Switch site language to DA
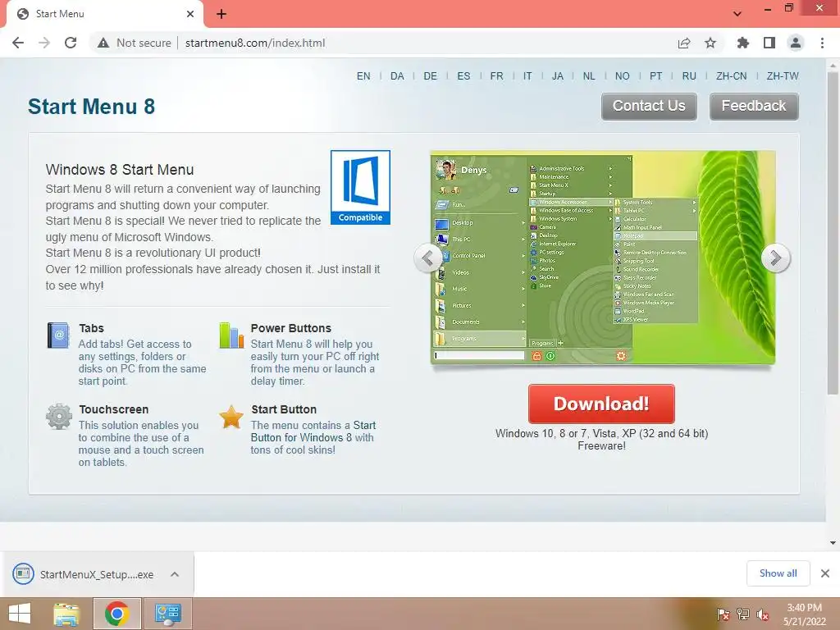840x630 pixels. (x=397, y=76)
